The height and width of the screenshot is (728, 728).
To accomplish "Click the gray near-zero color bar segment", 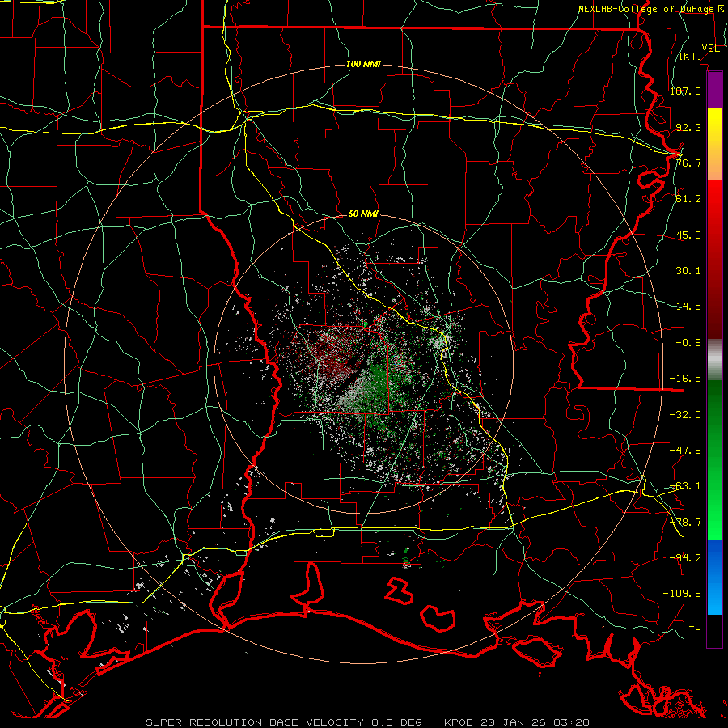I will tap(714, 360).
